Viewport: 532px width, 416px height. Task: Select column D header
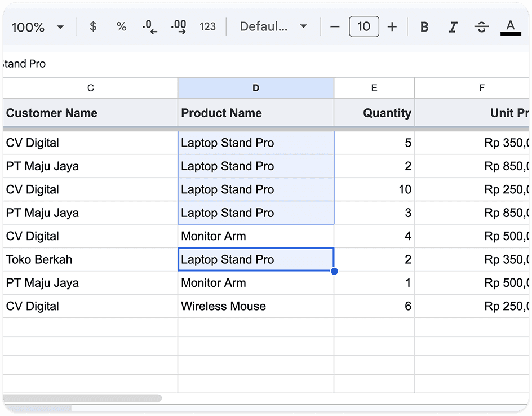(x=256, y=88)
